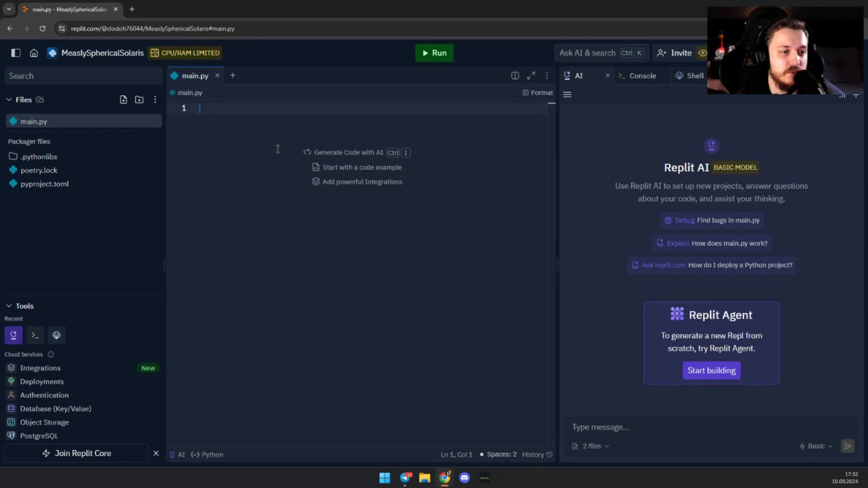Image resolution: width=868 pixels, height=488 pixels.
Task: Expand the 2 files dropdown
Action: click(x=590, y=446)
